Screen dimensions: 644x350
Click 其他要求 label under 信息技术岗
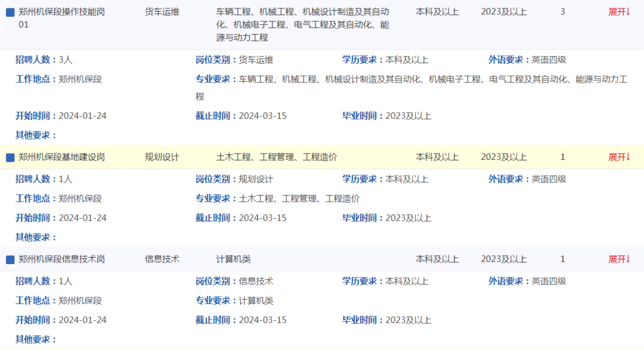[x=36, y=339]
